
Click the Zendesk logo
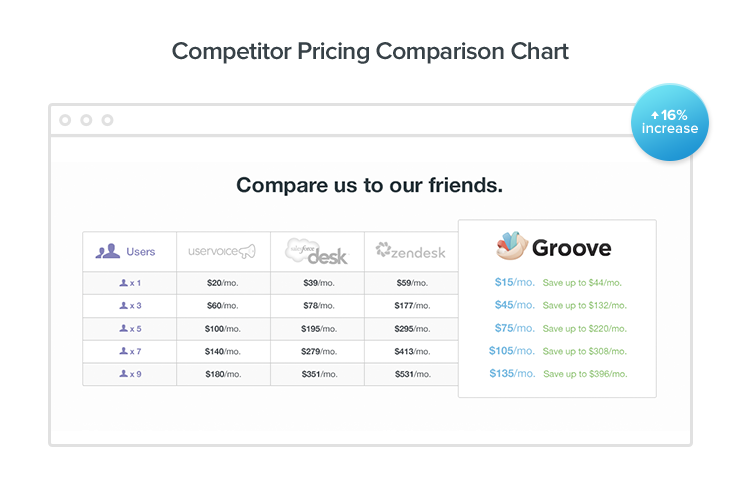pyautogui.click(x=410, y=251)
